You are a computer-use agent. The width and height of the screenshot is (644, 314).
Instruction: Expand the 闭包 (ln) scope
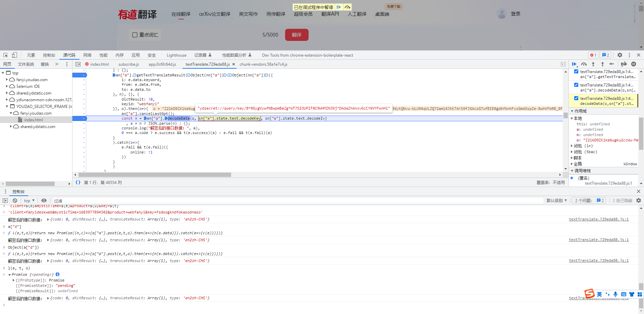pyautogui.click(x=572, y=146)
